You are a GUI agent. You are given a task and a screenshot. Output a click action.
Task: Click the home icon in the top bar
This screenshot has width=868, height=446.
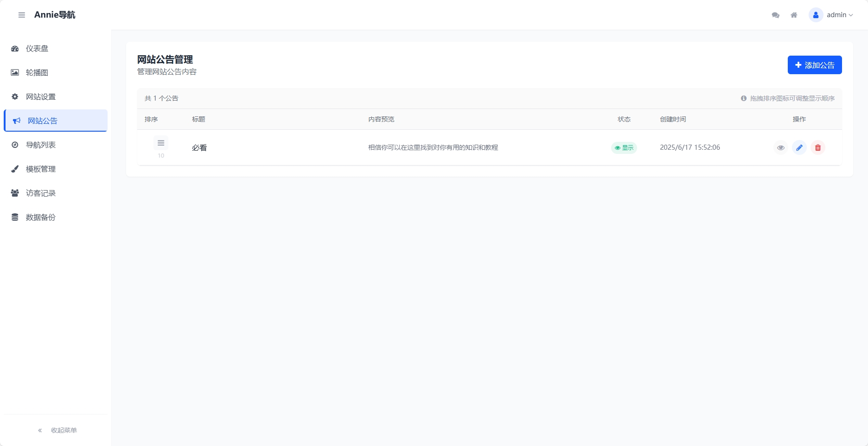pyautogui.click(x=794, y=14)
